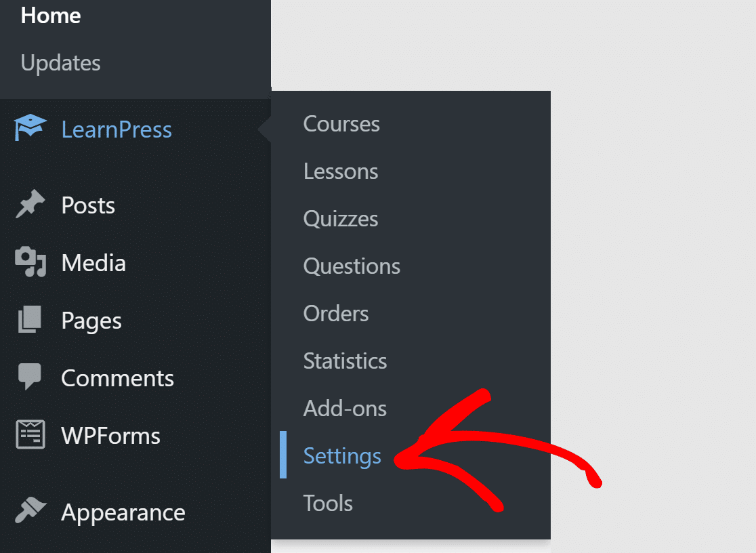
Task: Open the LearnPress Settings page
Action: (342, 455)
